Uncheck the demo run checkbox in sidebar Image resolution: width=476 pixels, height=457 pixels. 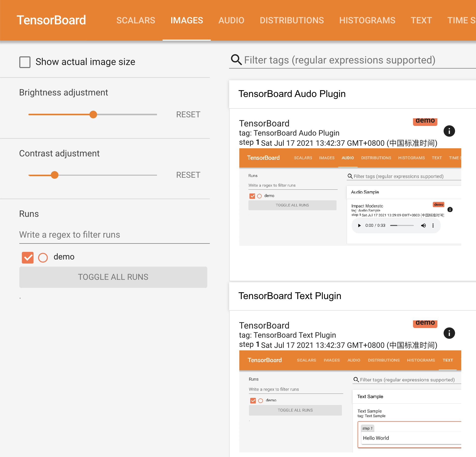coord(28,257)
